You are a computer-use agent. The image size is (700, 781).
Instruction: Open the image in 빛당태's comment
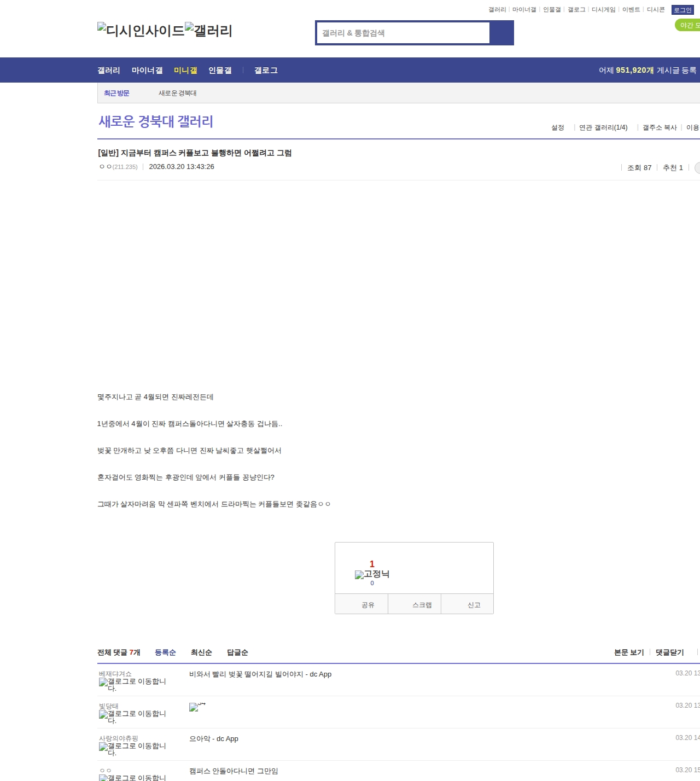(194, 707)
